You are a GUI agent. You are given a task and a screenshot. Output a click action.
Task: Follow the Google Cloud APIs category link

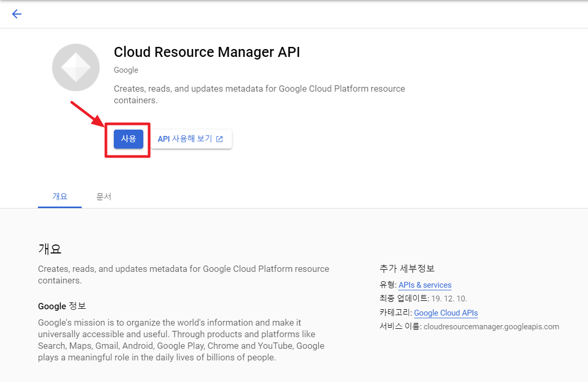point(446,312)
